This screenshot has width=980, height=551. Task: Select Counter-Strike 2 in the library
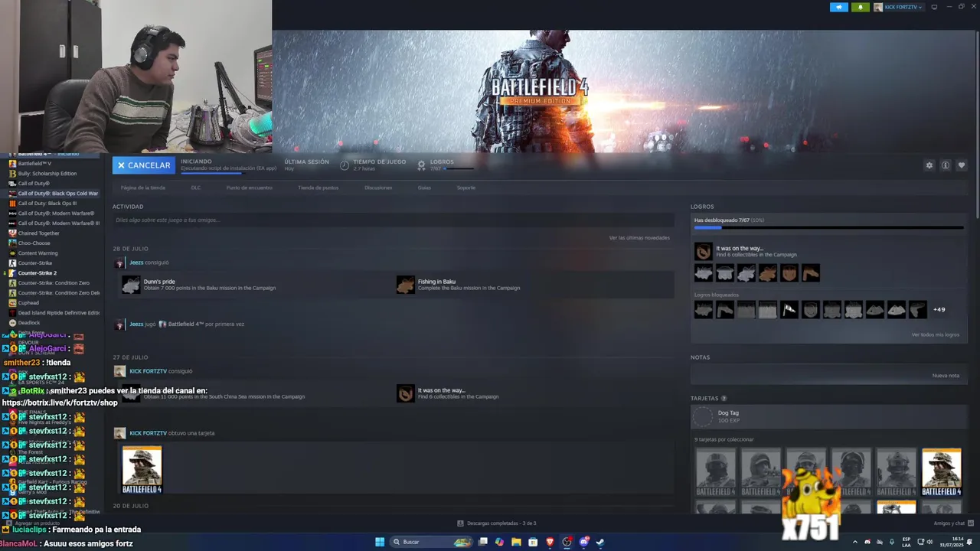pyautogui.click(x=37, y=273)
